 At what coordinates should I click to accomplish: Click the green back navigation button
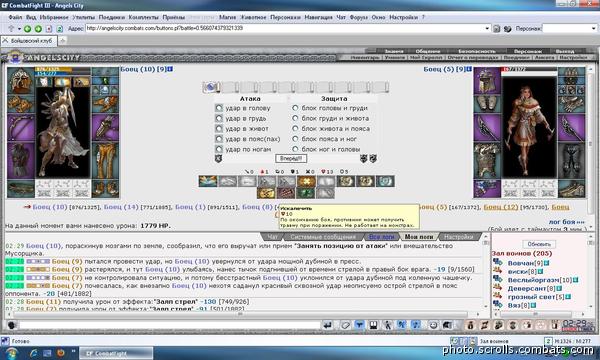click(28, 29)
